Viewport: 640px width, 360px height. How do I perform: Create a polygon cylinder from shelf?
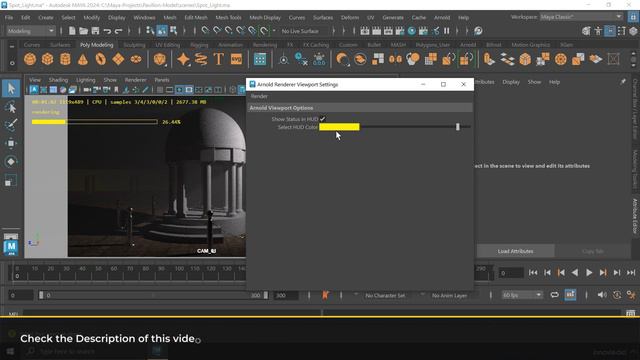pyautogui.click(x=65, y=59)
